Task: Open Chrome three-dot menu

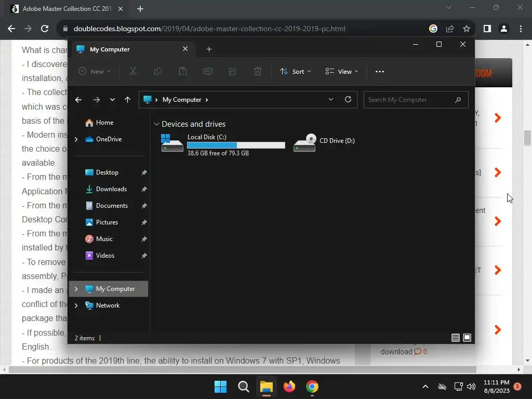Action: click(x=521, y=29)
